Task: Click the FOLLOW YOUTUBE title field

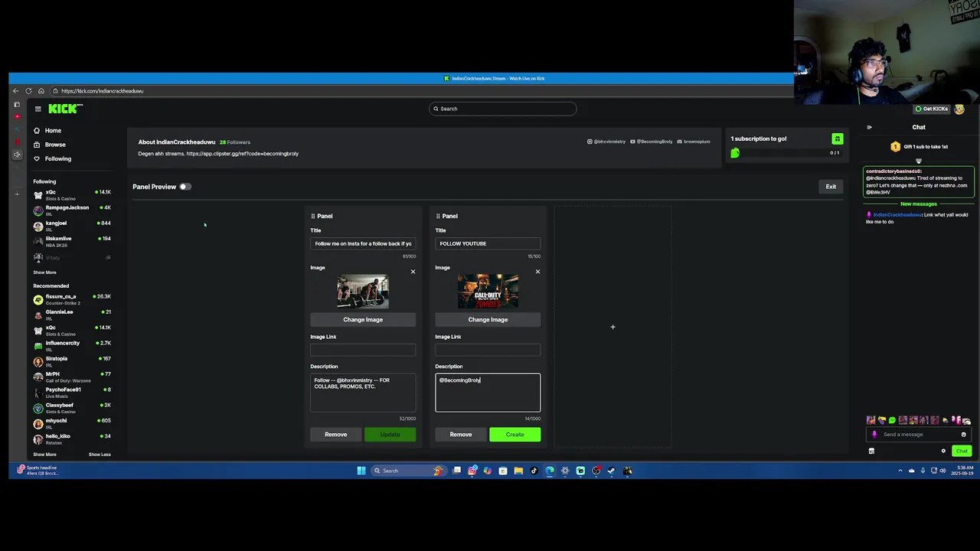Action: (488, 243)
